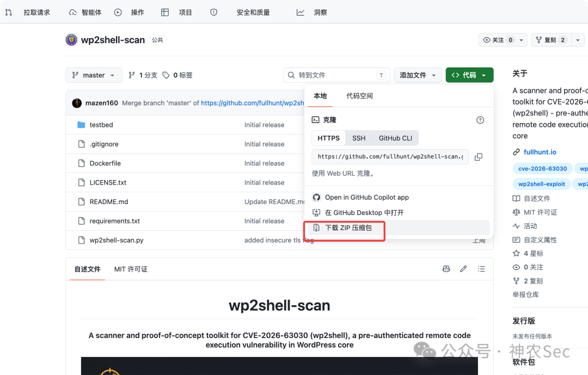Click the Dockerfile file icon
This screenshot has width=588, height=375.
(81, 163)
